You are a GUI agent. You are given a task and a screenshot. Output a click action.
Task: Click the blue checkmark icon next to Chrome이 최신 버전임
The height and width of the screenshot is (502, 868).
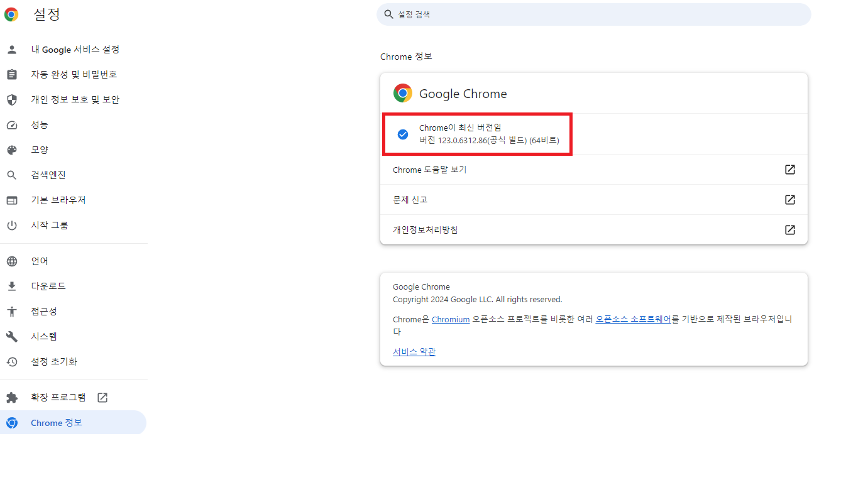pos(403,134)
